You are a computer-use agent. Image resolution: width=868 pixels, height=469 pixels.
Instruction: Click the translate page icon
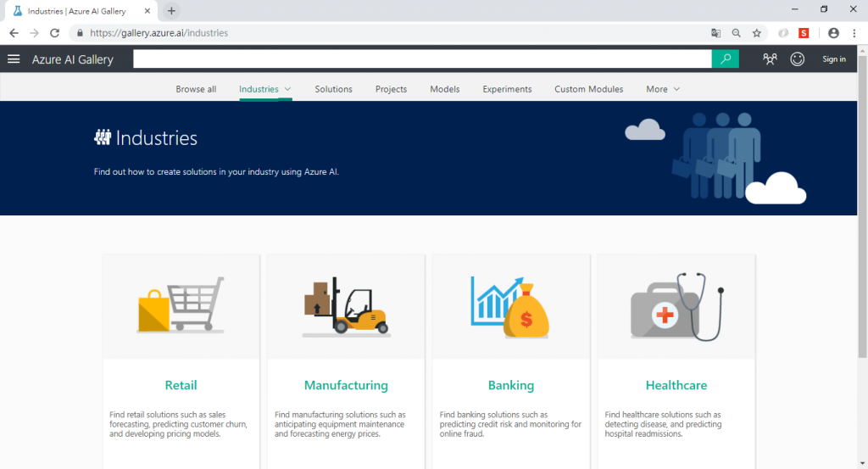coord(715,33)
